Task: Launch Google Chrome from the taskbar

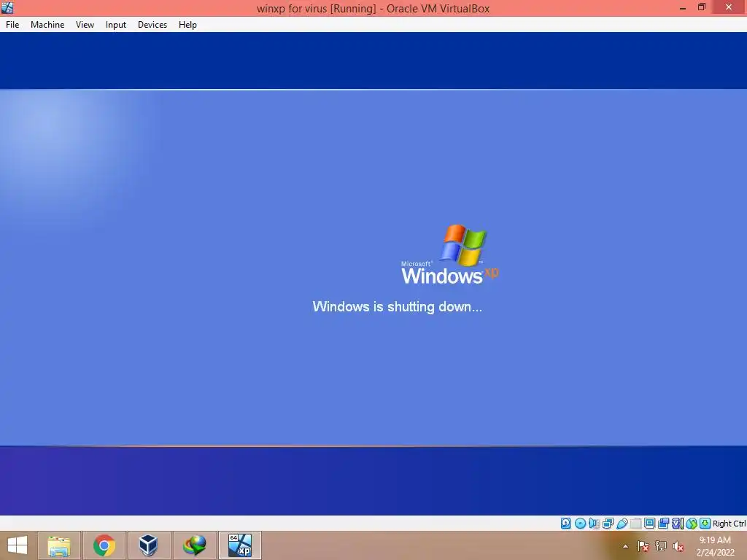Action: pos(104,545)
